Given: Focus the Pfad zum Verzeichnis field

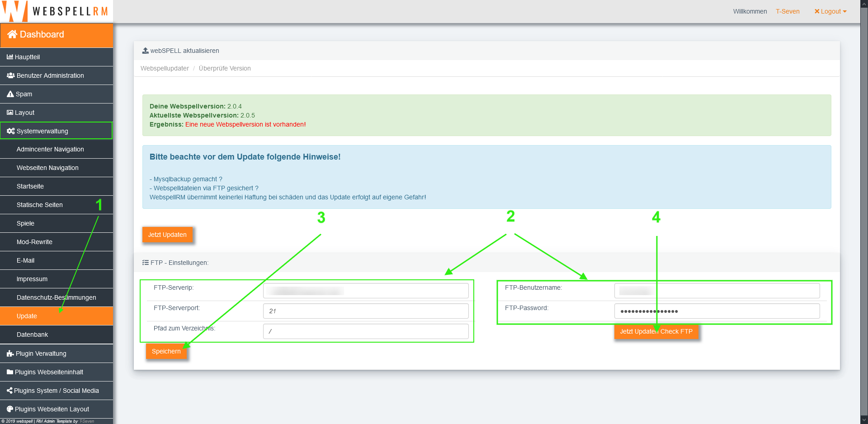Looking at the screenshot, I should point(366,331).
